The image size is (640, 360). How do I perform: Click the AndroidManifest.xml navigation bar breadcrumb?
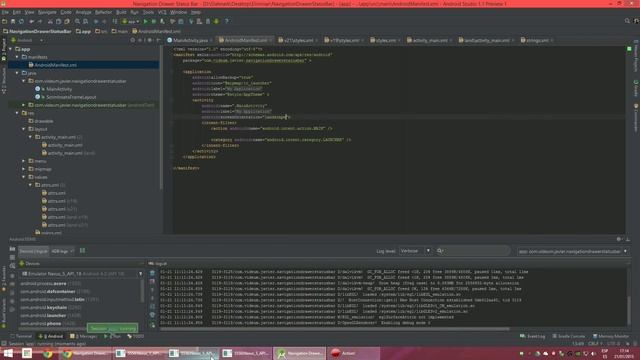click(x=156, y=31)
